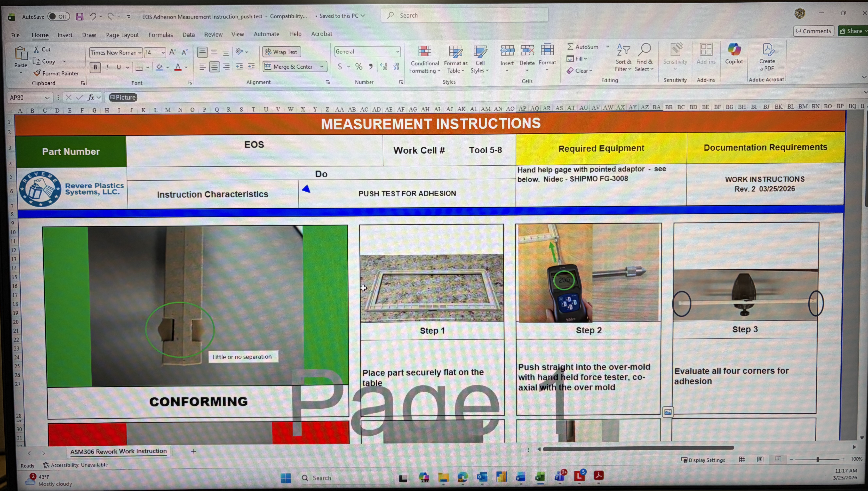Screen dimensions: 868x491
Task: Toggle Underline formatting
Action: [119, 67]
